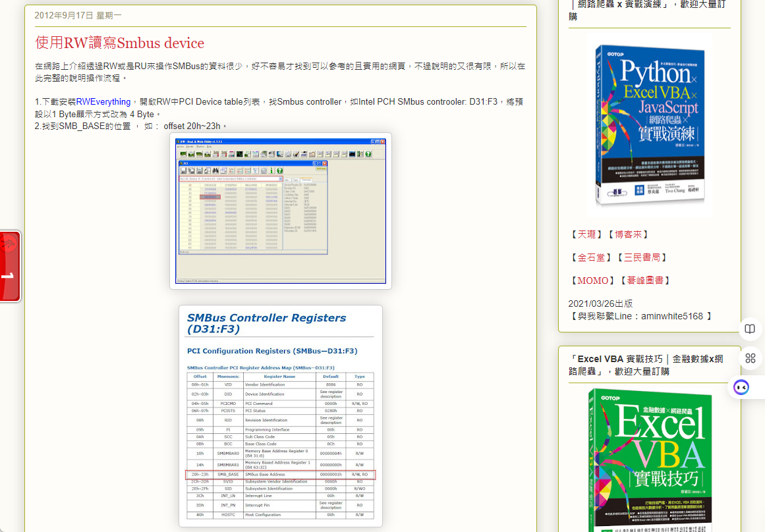
Task: Visit the 三民書局 bookstore link
Action: point(642,257)
